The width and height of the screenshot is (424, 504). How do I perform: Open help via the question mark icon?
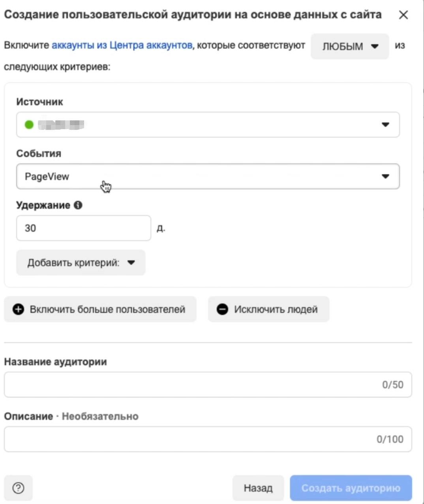tap(18, 488)
